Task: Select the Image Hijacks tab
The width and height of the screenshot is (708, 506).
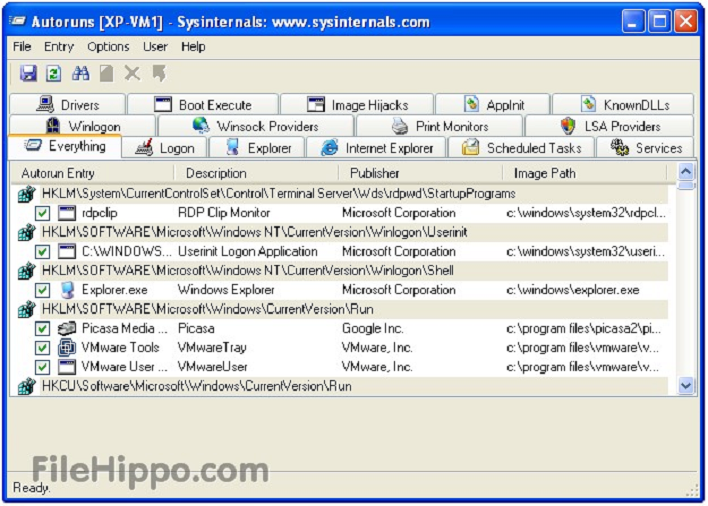Action: tap(357, 105)
